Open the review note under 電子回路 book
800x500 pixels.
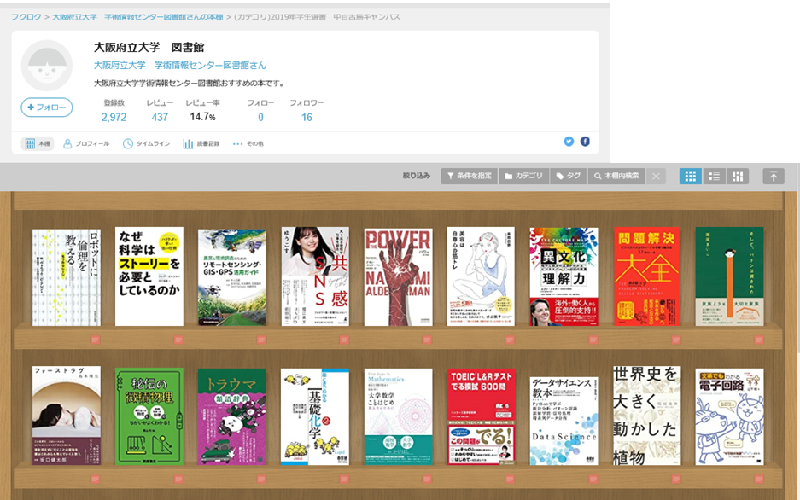click(759, 479)
